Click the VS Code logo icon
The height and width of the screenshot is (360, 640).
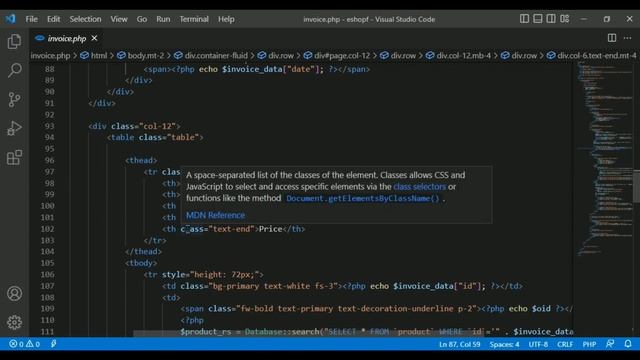[11, 19]
